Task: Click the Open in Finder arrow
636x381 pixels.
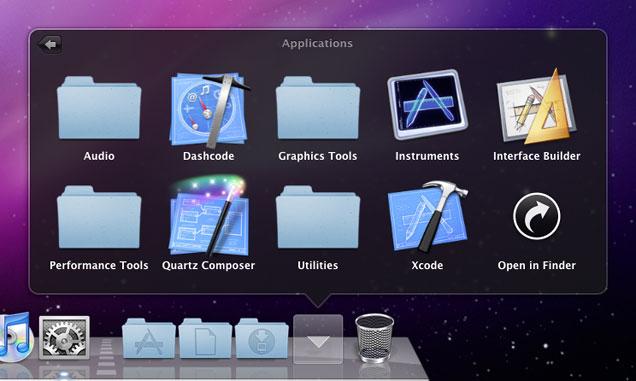Action: tap(537, 216)
